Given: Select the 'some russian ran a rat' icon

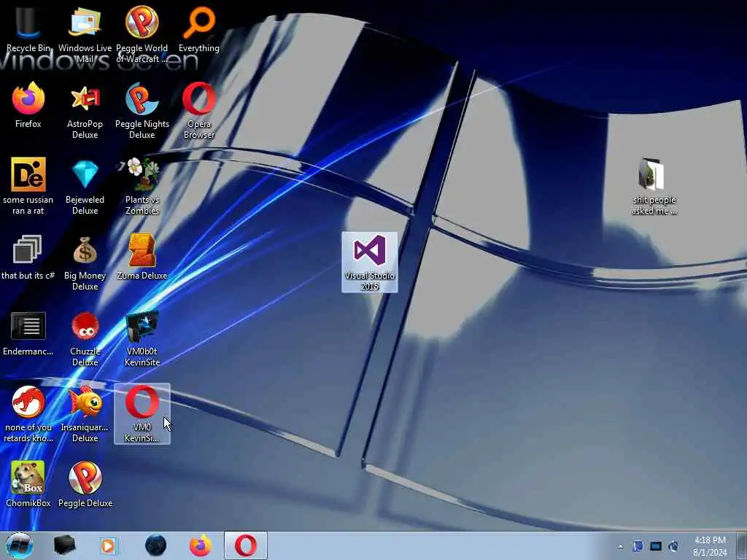Looking at the screenshot, I should coord(28,186).
